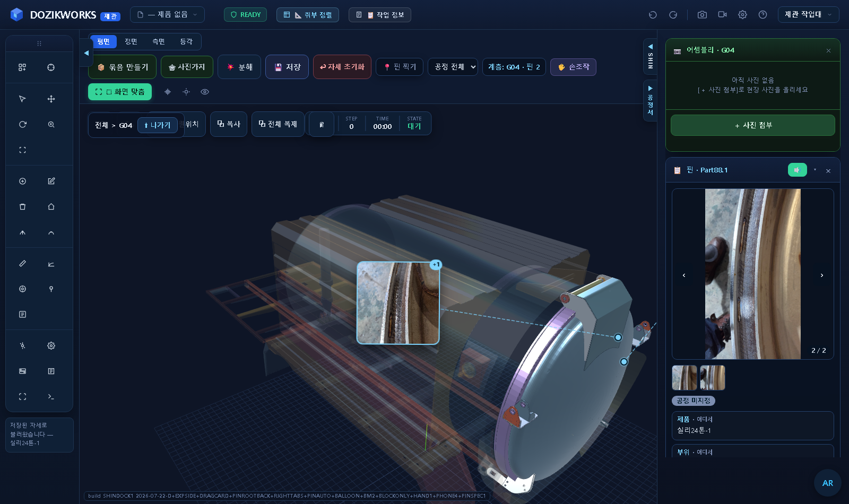Screen dimensions: 849x504
Task: Click the add-grid icon atop left toolbar
Action: [x=22, y=67]
